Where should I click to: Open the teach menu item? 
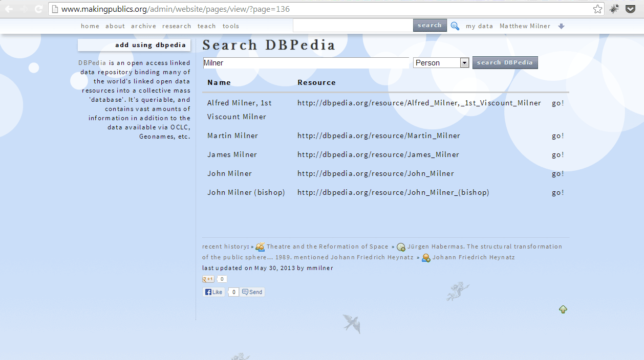pyautogui.click(x=207, y=26)
